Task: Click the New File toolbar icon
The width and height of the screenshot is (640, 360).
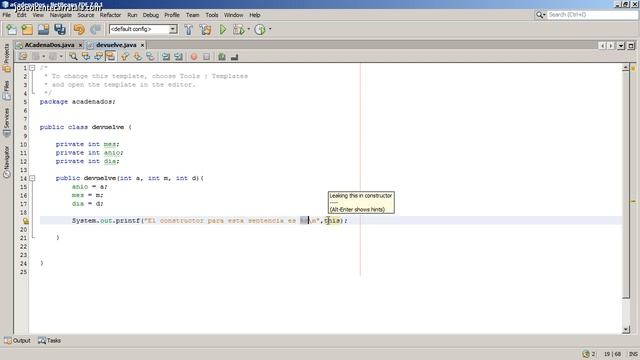Action: tap(11, 29)
